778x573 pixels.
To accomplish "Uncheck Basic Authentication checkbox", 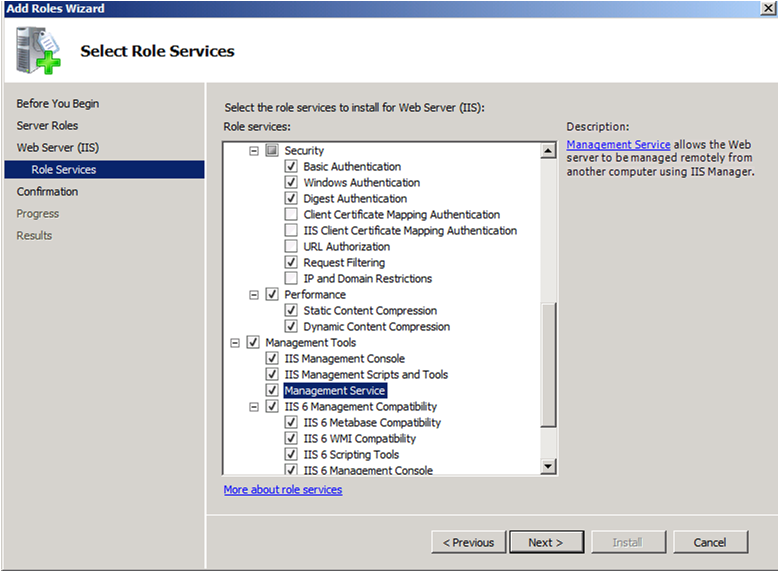I will [291, 166].
